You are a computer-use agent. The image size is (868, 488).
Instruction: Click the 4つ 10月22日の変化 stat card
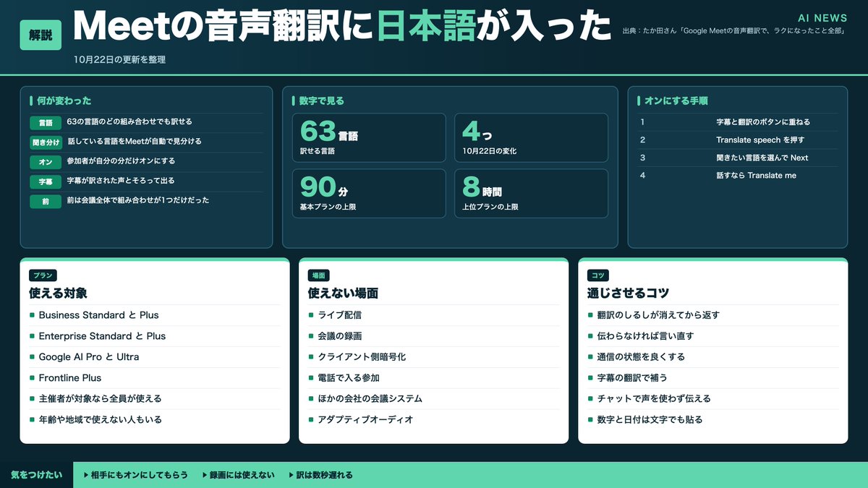[531, 137]
